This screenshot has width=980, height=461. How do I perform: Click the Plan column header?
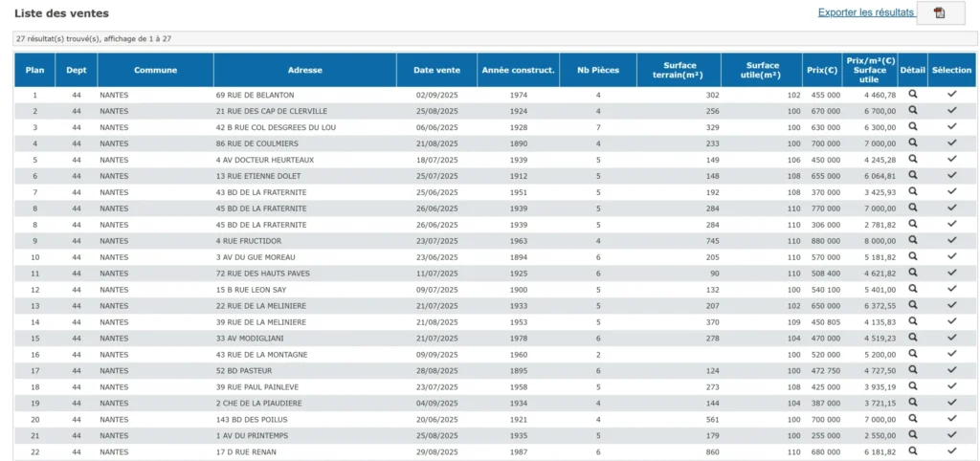pos(35,70)
